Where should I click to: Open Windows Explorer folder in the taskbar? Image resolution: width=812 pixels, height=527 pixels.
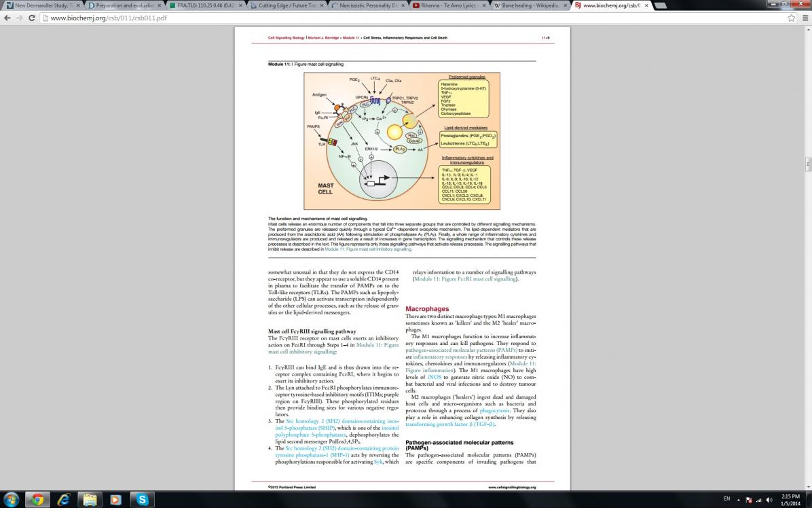click(x=89, y=500)
